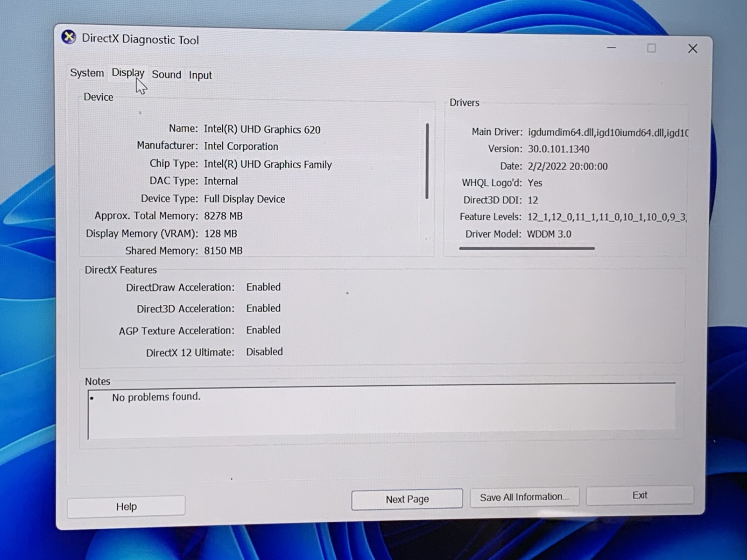Click the driver date '2/2/2022 20:00:00'

coord(568,166)
